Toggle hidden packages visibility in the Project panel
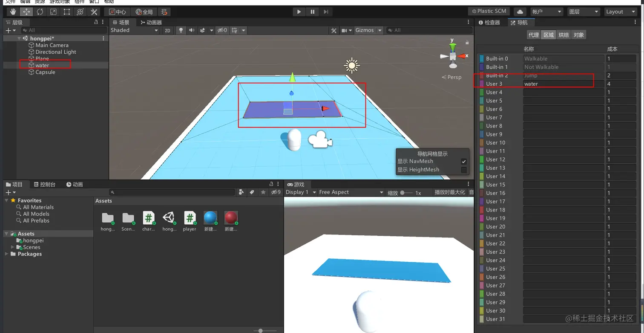 pyautogui.click(x=276, y=192)
